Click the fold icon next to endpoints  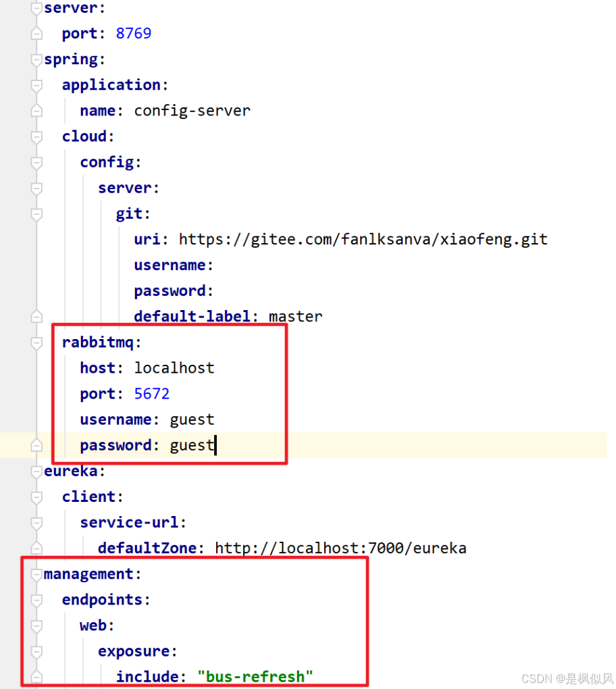pyautogui.click(x=36, y=600)
